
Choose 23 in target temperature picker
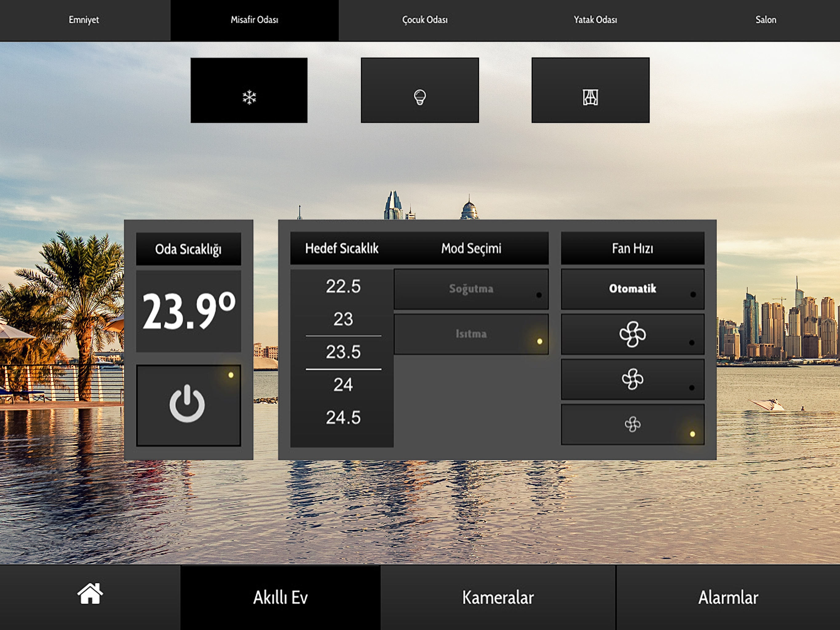pos(343,319)
